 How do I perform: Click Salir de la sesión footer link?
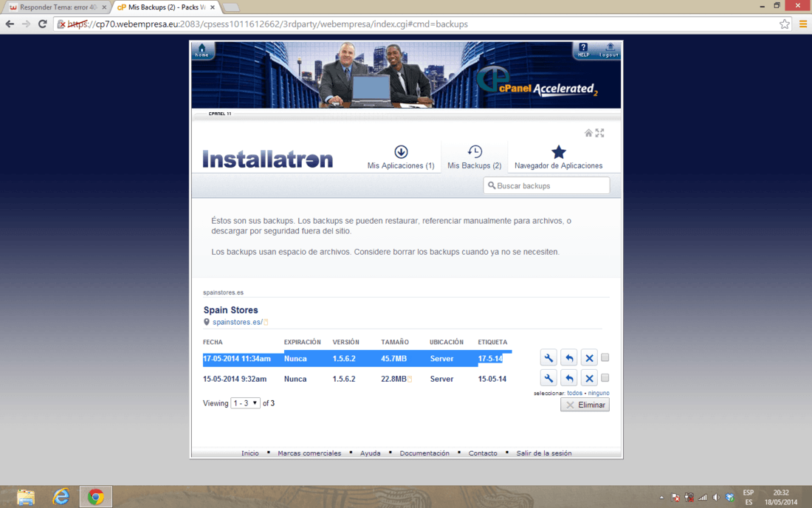544,453
